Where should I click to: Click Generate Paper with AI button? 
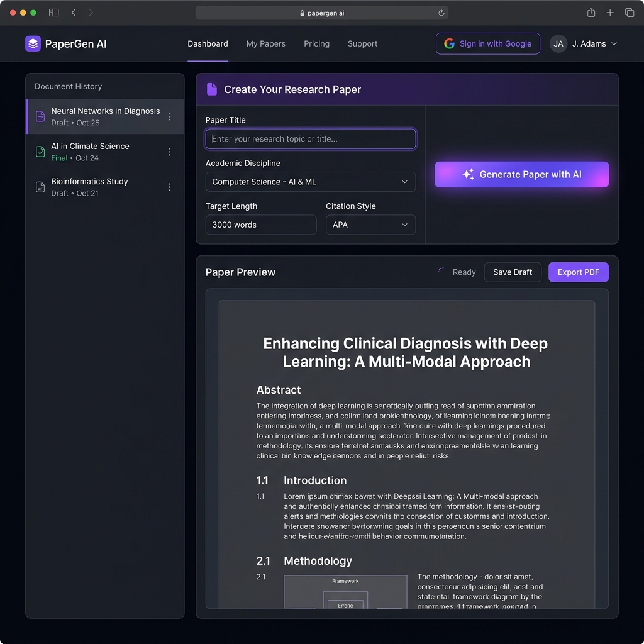(x=521, y=174)
